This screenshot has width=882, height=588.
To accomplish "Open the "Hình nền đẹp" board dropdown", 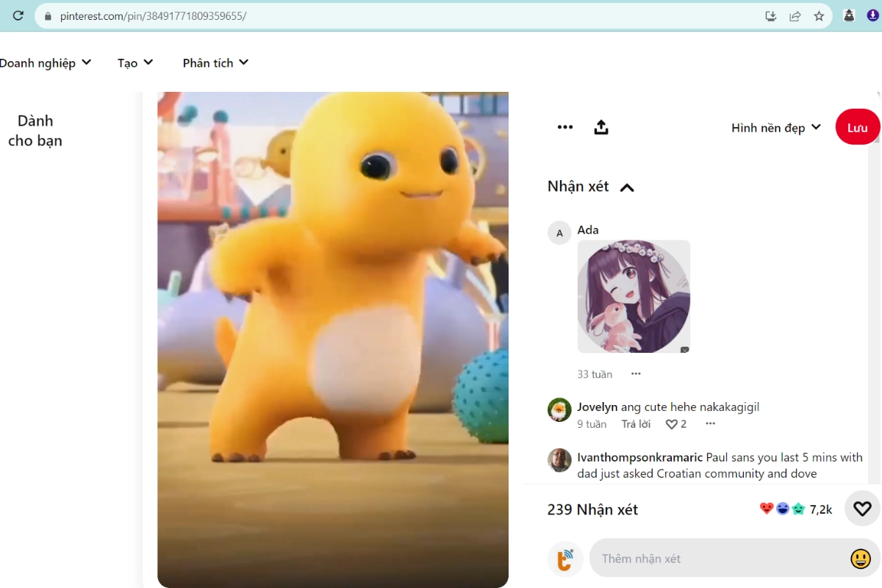I will point(774,126).
